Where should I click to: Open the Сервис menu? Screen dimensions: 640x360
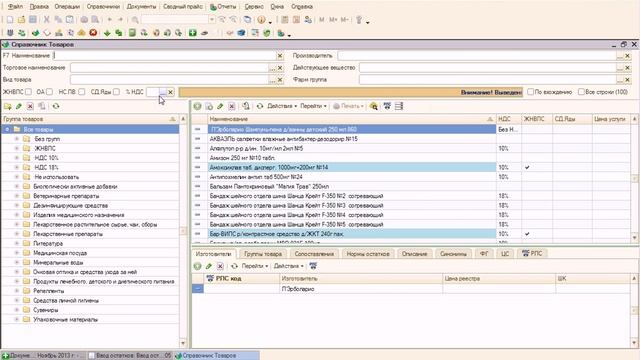point(254,7)
